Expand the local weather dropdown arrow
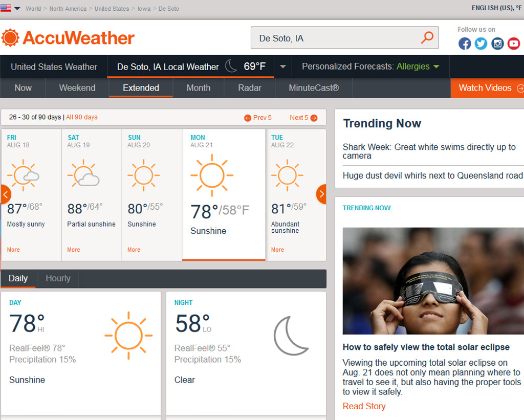The width and height of the screenshot is (524, 420). (282, 67)
